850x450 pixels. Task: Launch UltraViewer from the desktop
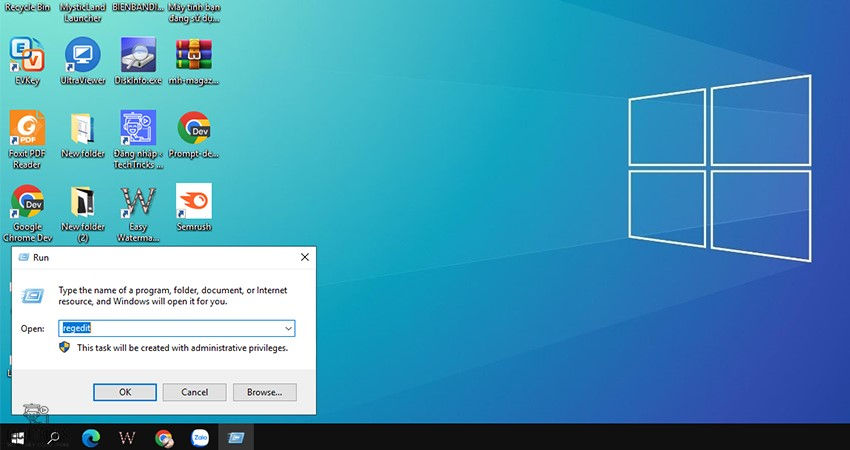82,61
